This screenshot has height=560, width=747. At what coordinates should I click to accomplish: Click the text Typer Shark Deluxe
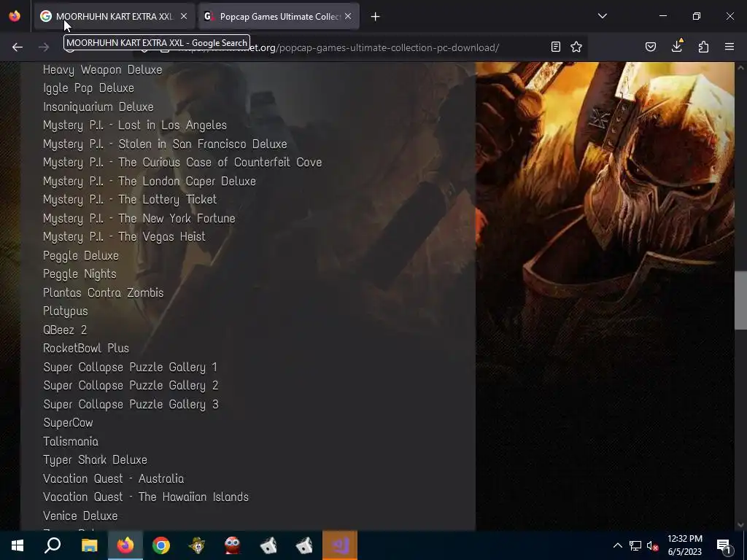click(x=95, y=460)
